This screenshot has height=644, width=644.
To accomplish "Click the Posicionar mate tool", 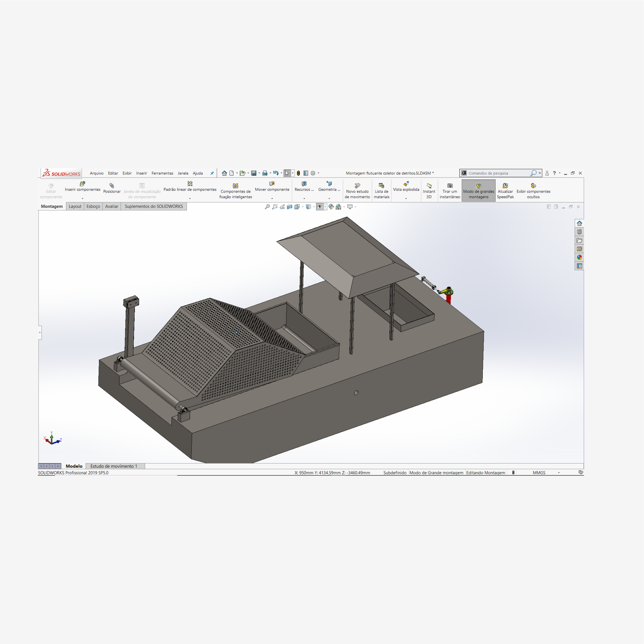I will click(112, 188).
